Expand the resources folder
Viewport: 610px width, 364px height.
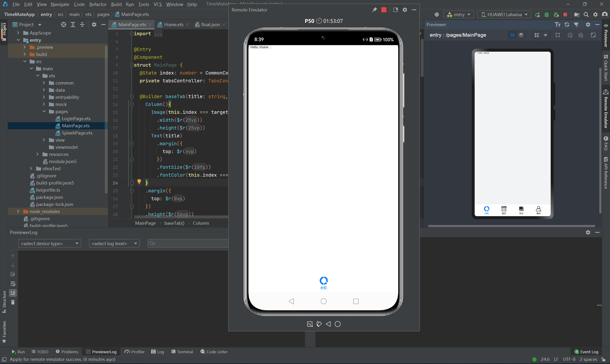[38, 154]
